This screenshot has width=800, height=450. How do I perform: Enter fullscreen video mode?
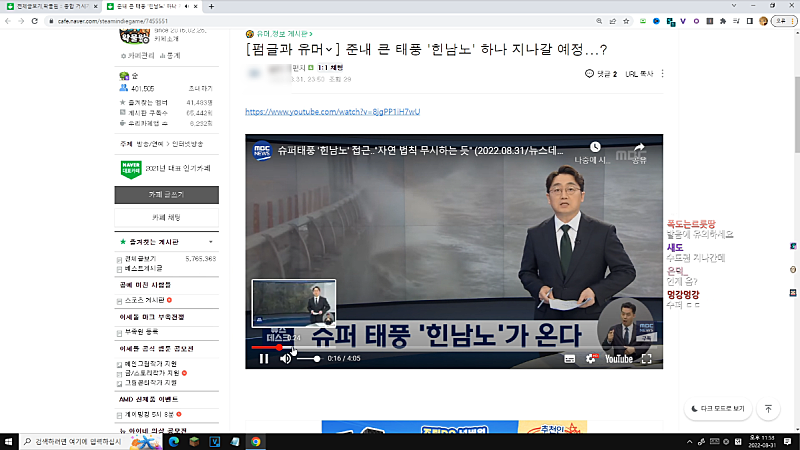coord(647,358)
